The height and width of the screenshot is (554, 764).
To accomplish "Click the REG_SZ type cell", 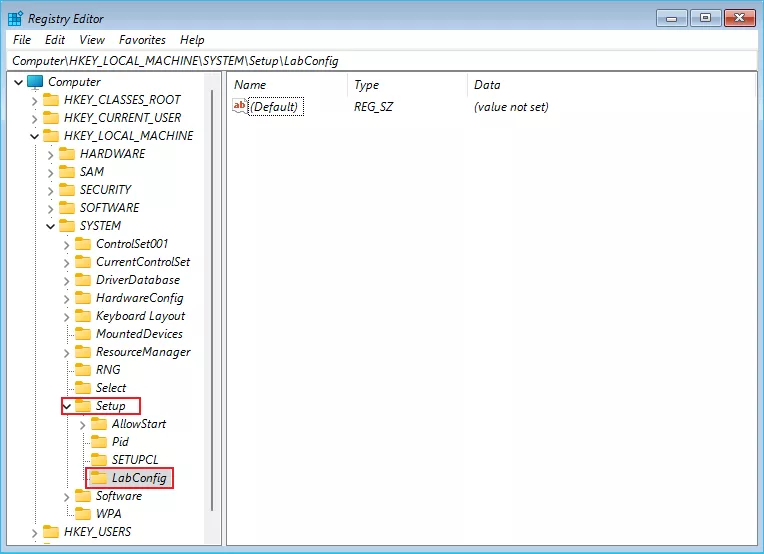I will pyautogui.click(x=373, y=107).
